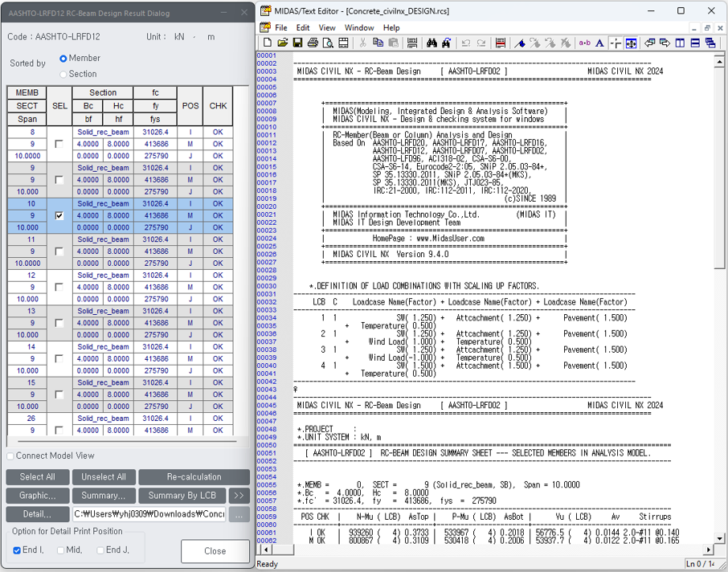Click the Summary By LCB button
The height and width of the screenshot is (572, 728).
pos(182,496)
